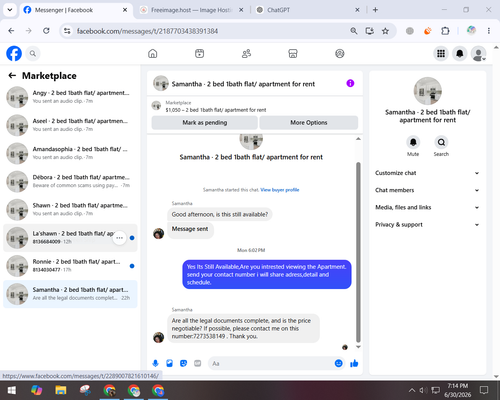Open the GIF picker icon
Image resolution: width=500 pixels, height=400 pixels.
(x=198, y=363)
